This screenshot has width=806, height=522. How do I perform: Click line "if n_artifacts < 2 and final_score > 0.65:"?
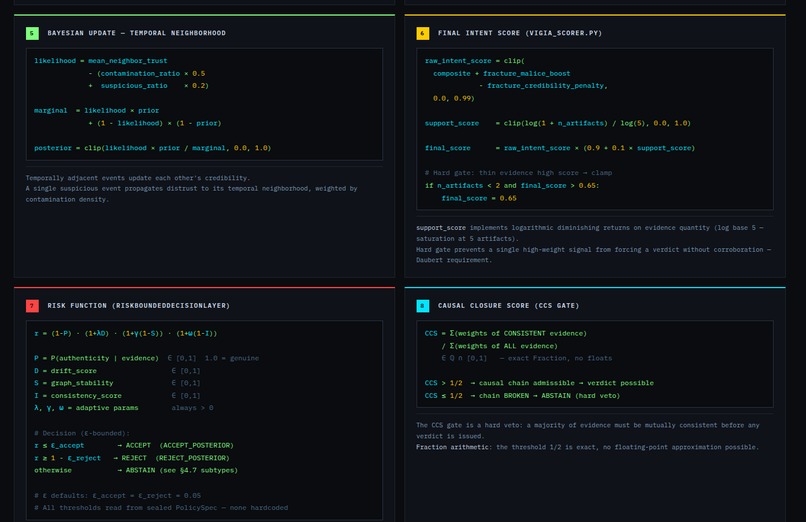tap(512, 185)
